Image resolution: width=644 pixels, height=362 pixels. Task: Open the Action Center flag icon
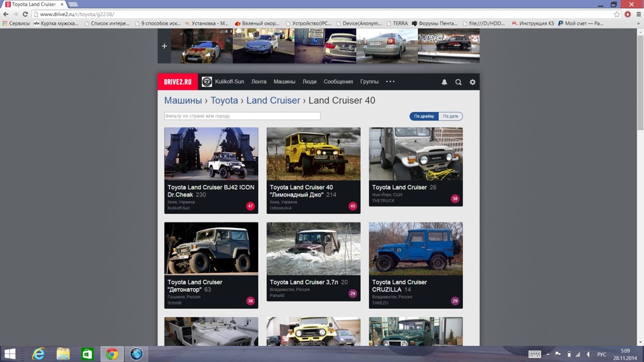pos(557,354)
